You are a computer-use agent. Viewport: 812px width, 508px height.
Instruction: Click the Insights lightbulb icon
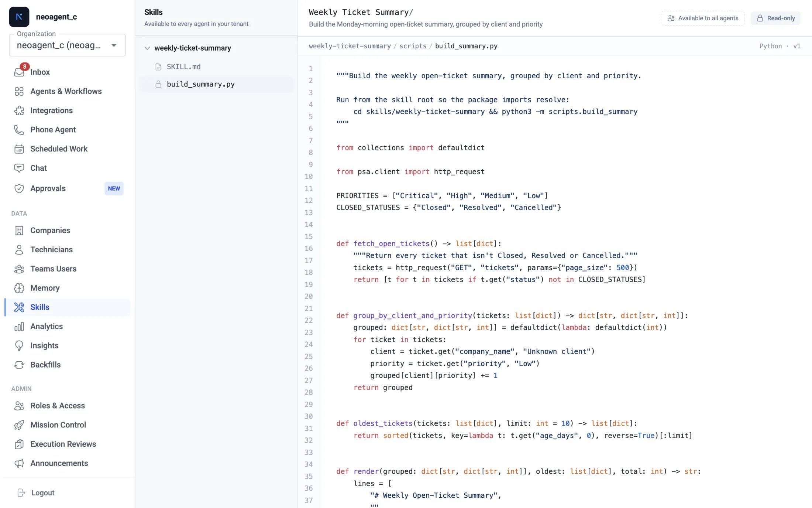click(x=19, y=346)
